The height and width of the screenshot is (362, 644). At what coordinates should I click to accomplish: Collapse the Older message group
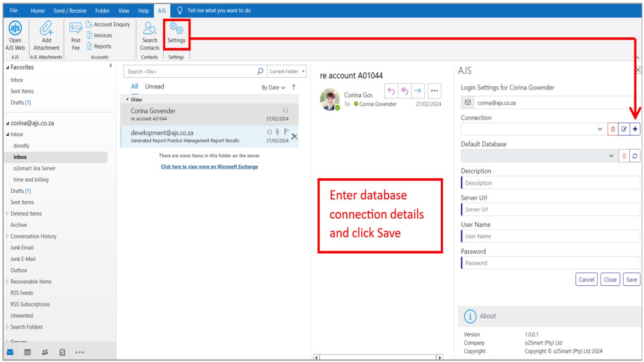point(127,99)
